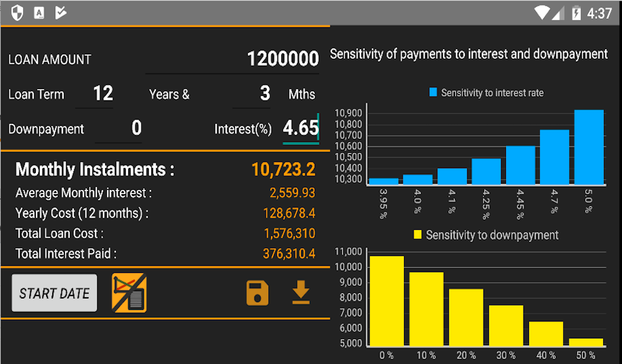Tap the 'Total Loan Cost :' label
This screenshot has width=622, height=364.
60,234
